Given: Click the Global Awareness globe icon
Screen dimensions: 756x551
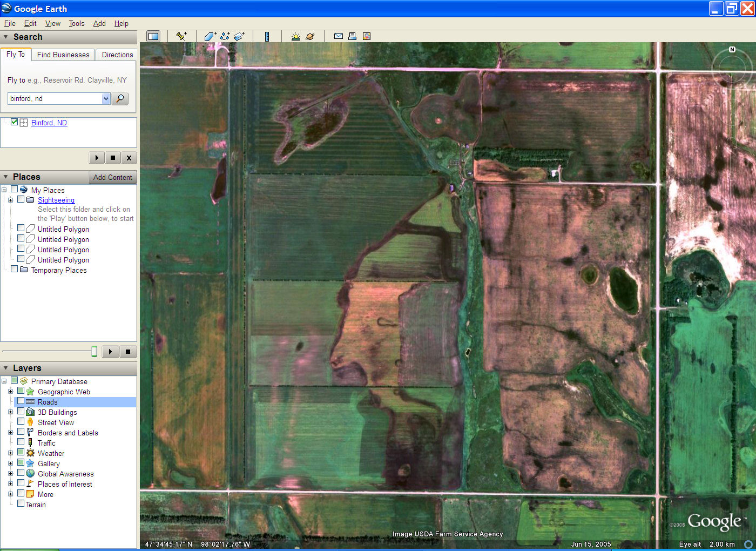Looking at the screenshot, I should pos(30,474).
